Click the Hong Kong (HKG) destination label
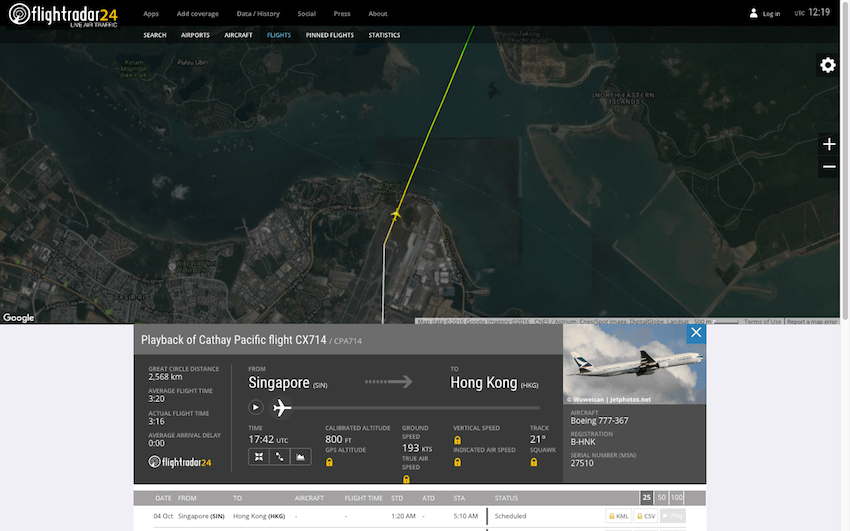This screenshot has width=850, height=531. click(494, 383)
